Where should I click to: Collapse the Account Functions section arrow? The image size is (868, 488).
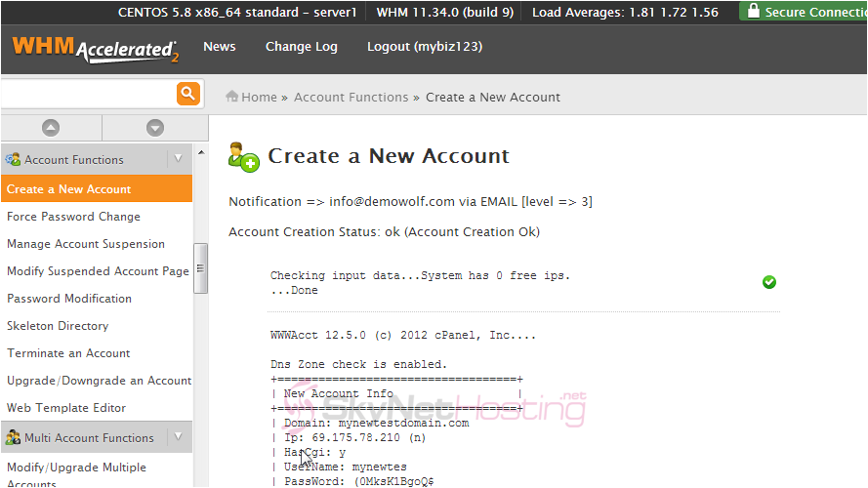179,159
